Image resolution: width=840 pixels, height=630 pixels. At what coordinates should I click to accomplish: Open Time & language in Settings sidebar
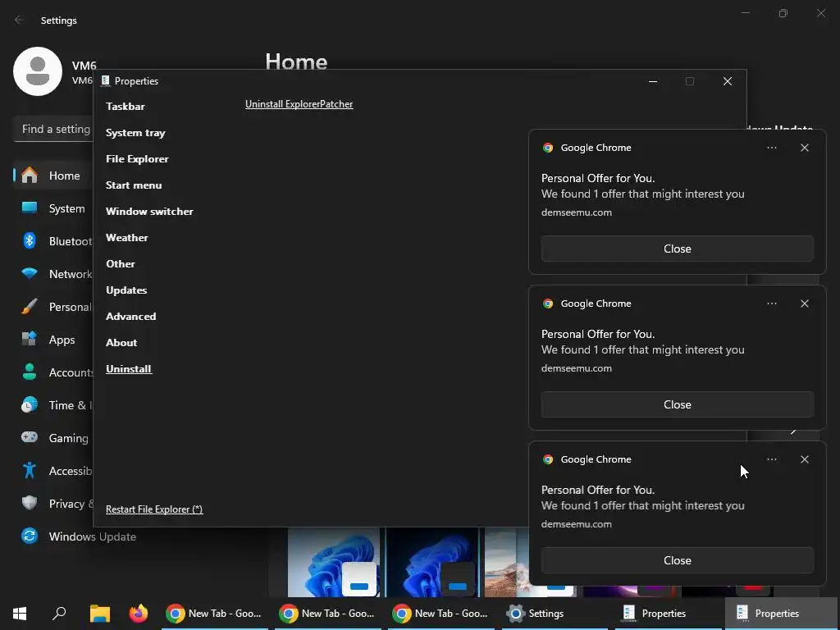[x=53, y=405]
